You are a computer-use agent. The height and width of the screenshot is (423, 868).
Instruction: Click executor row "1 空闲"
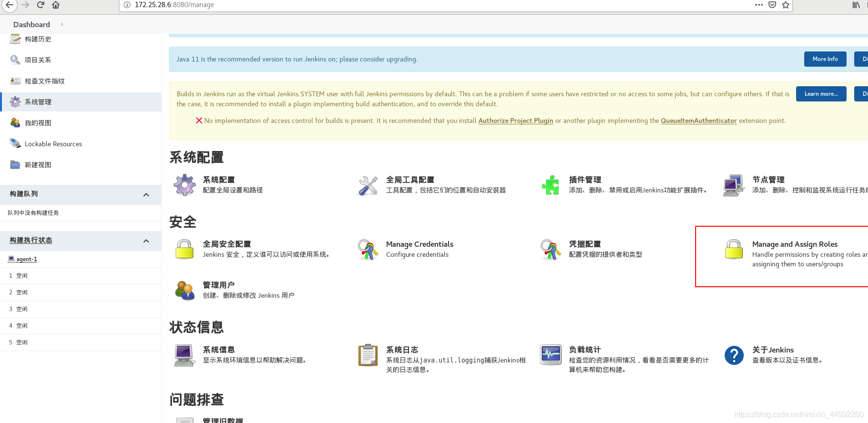pos(81,276)
